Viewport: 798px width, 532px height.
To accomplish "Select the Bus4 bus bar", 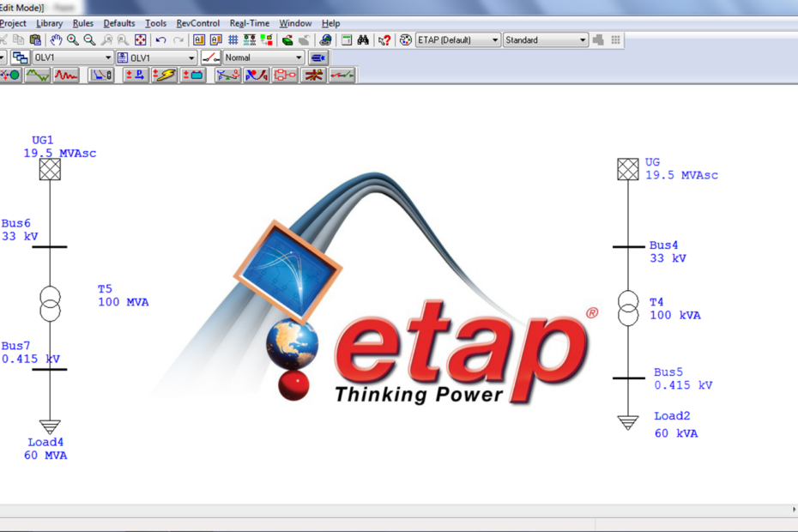I will click(x=628, y=247).
